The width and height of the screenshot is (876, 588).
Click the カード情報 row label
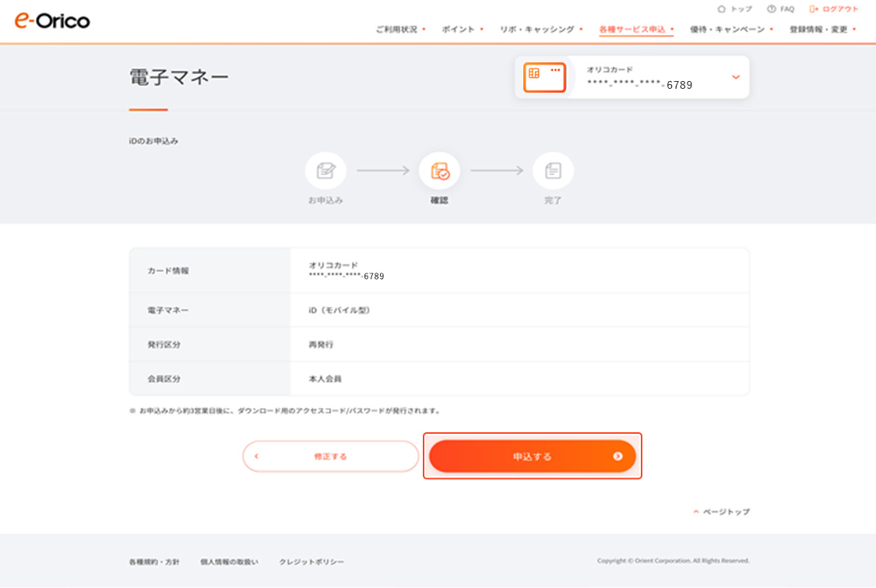coord(168,270)
